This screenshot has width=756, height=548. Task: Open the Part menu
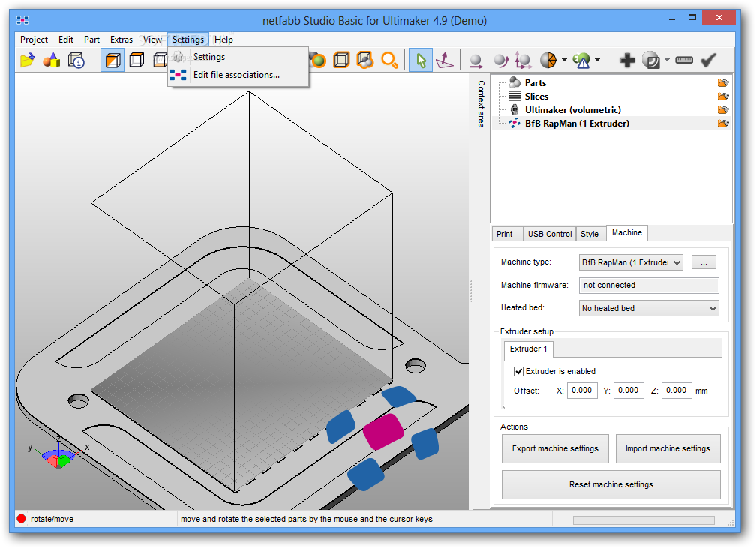click(91, 40)
